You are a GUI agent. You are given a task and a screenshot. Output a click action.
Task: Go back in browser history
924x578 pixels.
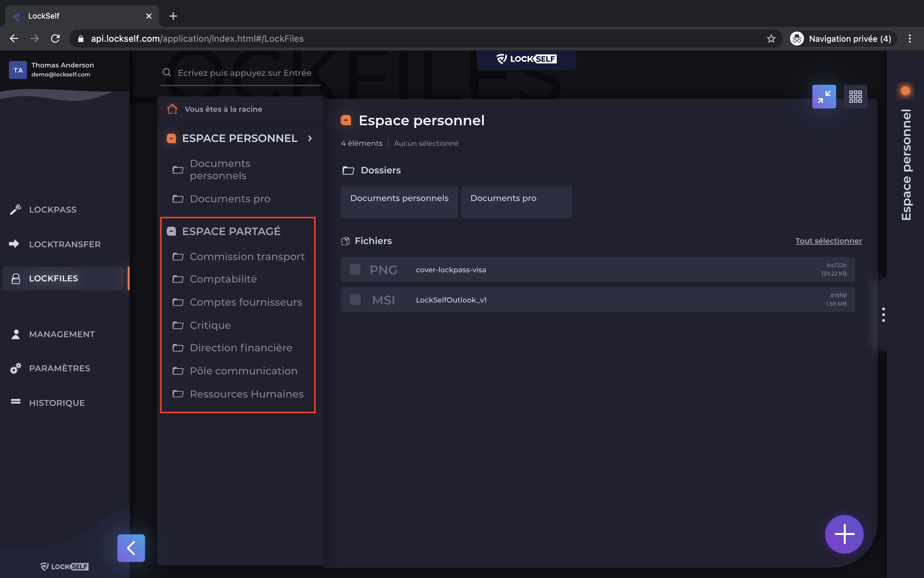click(x=14, y=38)
